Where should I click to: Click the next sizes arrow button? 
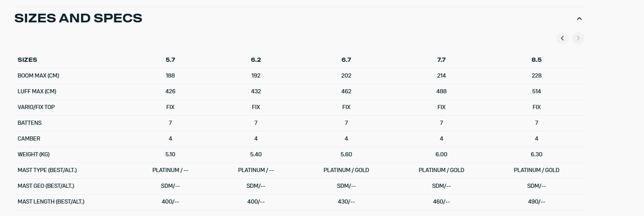pyautogui.click(x=578, y=38)
